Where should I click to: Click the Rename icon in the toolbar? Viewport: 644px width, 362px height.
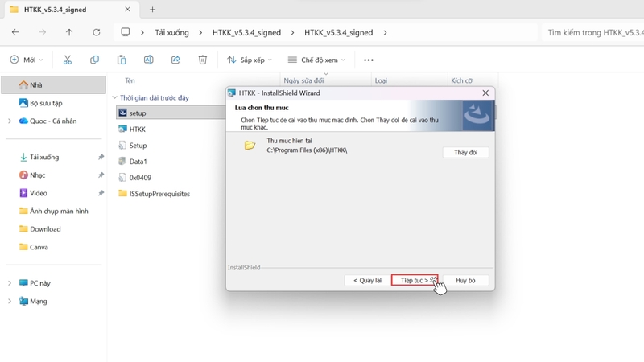[x=148, y=60]
